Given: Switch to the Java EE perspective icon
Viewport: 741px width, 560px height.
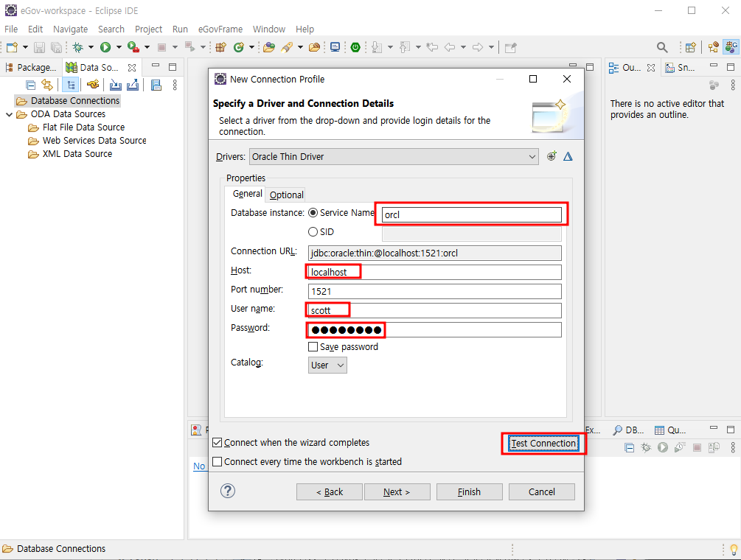Looking at the screenshot, I should (713, 47).
